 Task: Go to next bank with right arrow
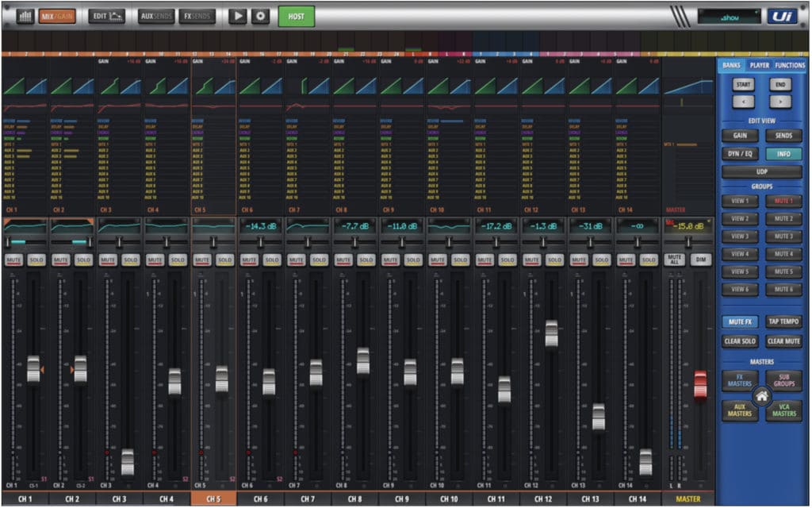[x=780, y=101]
